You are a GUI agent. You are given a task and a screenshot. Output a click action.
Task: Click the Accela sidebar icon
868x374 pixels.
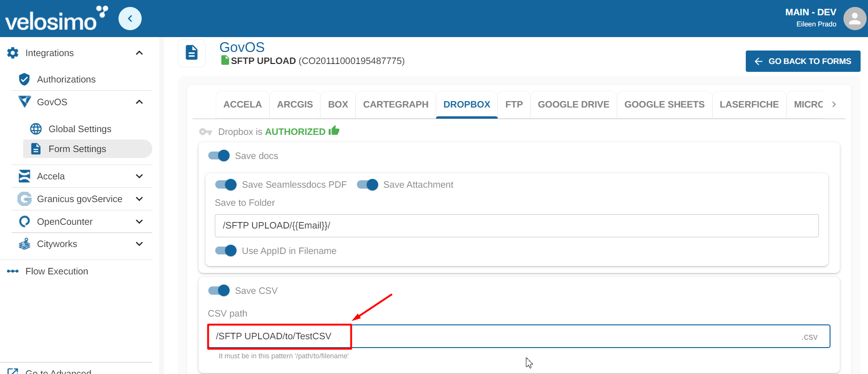pos(25,176)
